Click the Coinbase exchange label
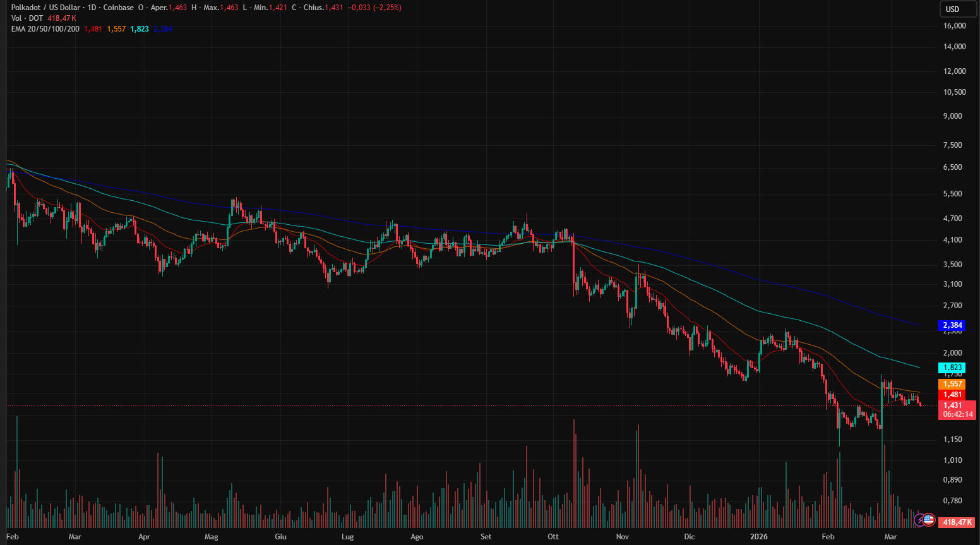Screen dimensions: 980x545 [x=119, y=8]
